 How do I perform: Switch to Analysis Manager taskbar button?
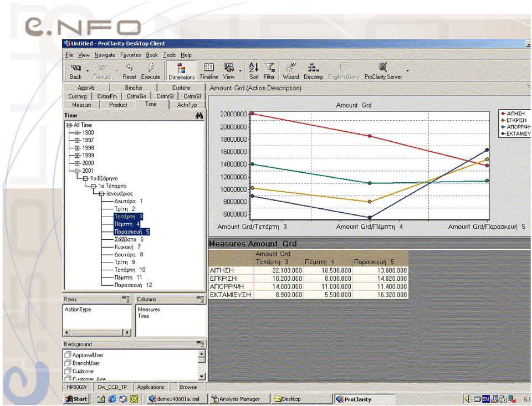click(x=239, y=399)
